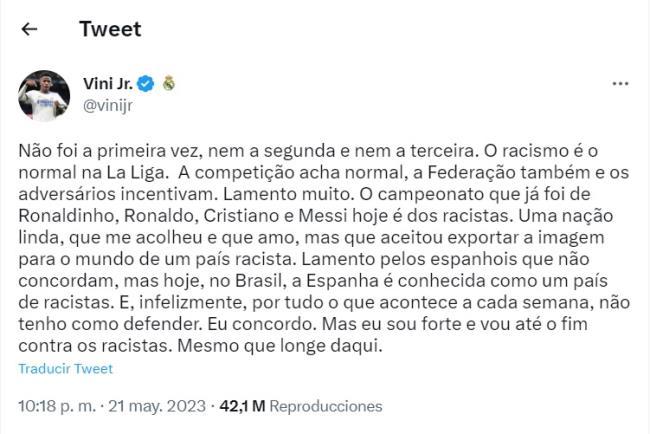Click the 21 may. 2023 date
Screen dimensions: 650x434
coord(158,406)
